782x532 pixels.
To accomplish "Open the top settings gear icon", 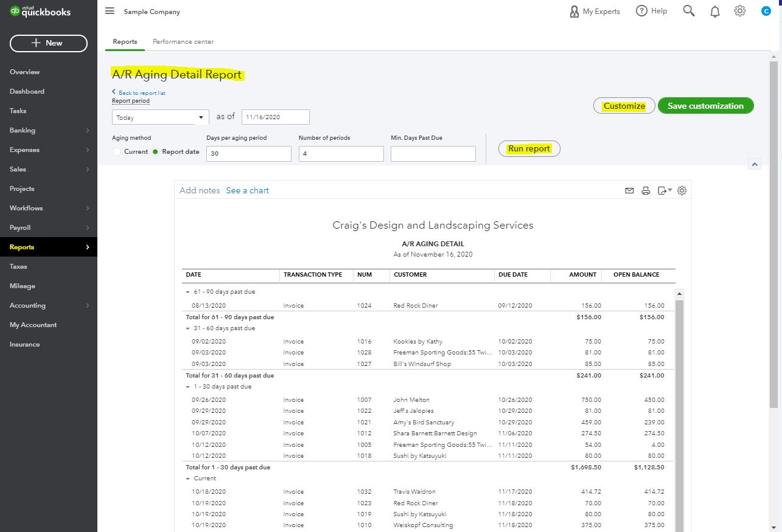I will [739, 11].
